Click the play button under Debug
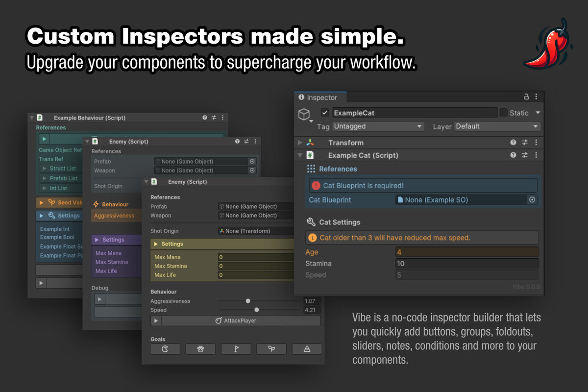Image resolution: width=588 pixels, height=392 pixels. pos(100,299)
